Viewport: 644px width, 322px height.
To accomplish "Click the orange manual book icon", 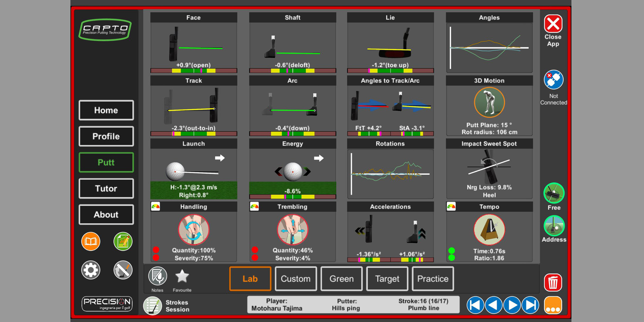I will pos(91,241).
